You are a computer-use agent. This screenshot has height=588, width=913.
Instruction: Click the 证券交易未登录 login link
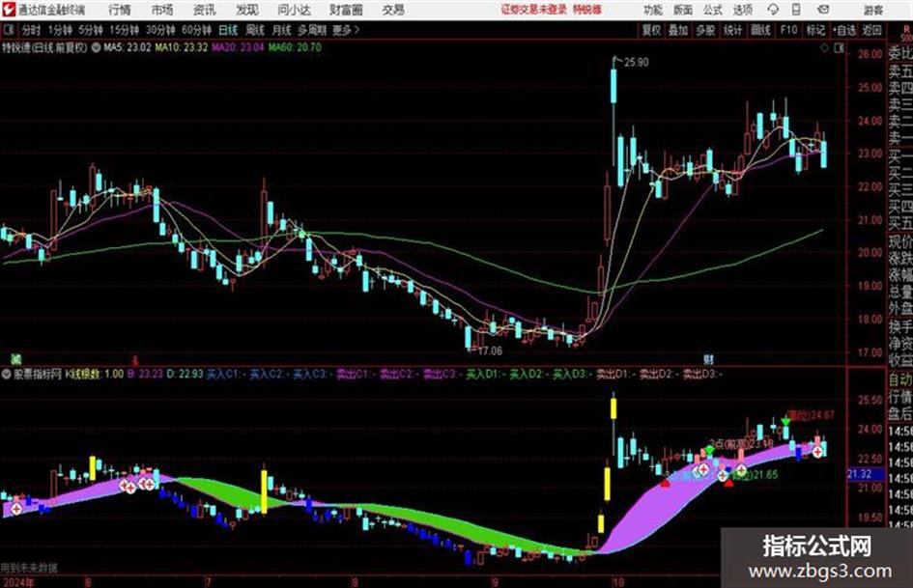click(534, 10)
